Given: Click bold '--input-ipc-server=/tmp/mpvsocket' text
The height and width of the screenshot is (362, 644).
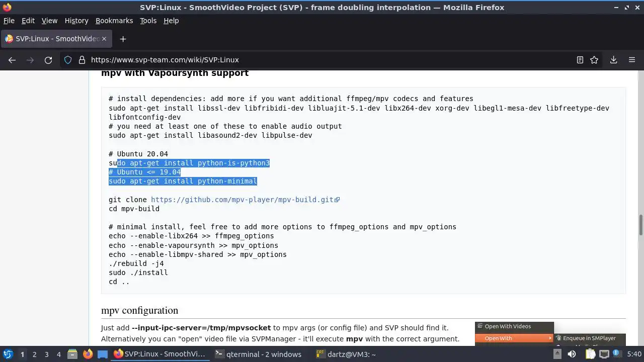Looking at the screenshot, I should click(x=201, y=328).
